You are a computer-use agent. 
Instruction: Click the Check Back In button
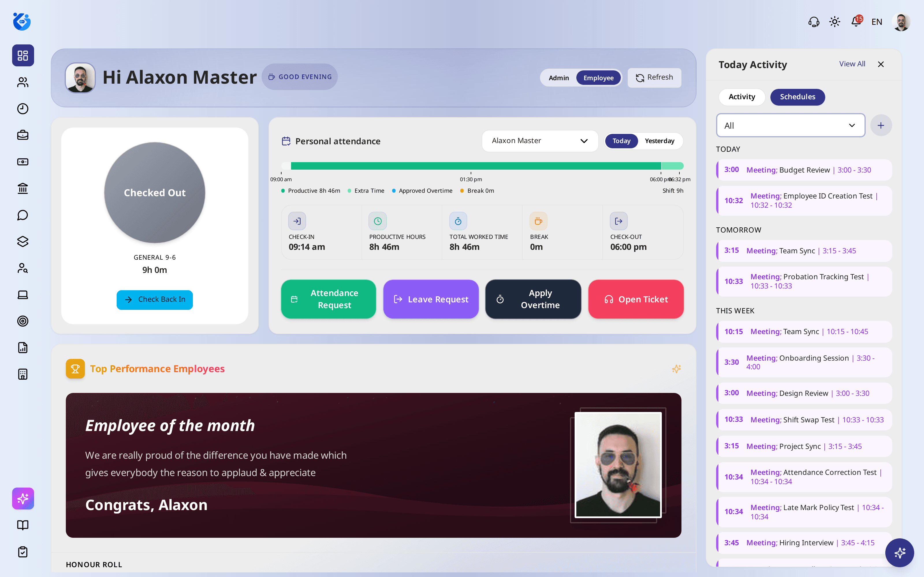pyautogui.click(x=155, y=299)
